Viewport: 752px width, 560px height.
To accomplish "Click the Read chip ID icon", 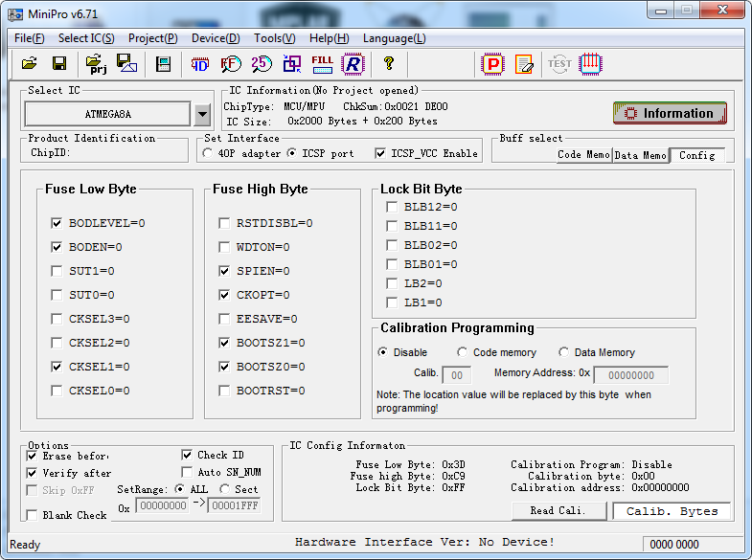I will point(200,64).
